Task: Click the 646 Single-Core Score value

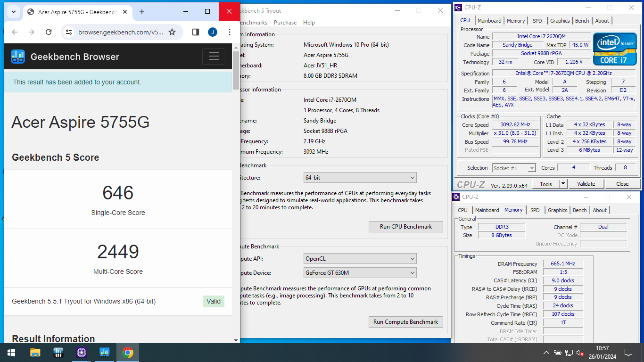Action: pos(118,193)
